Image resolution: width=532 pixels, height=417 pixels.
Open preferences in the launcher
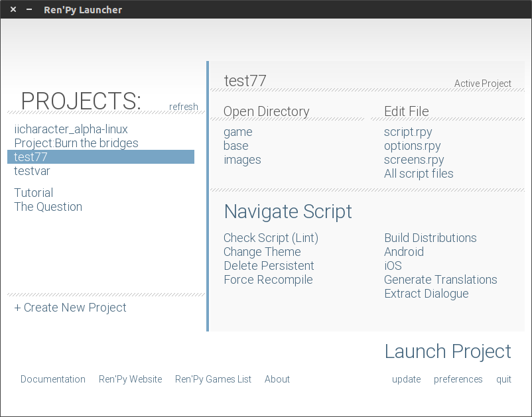458,379
